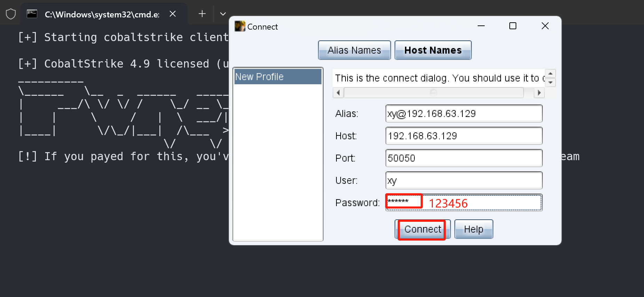The height and width of the screenshot is (297, 644).
Task: Select New Profile in the profile list
Action: pos(278,77)
